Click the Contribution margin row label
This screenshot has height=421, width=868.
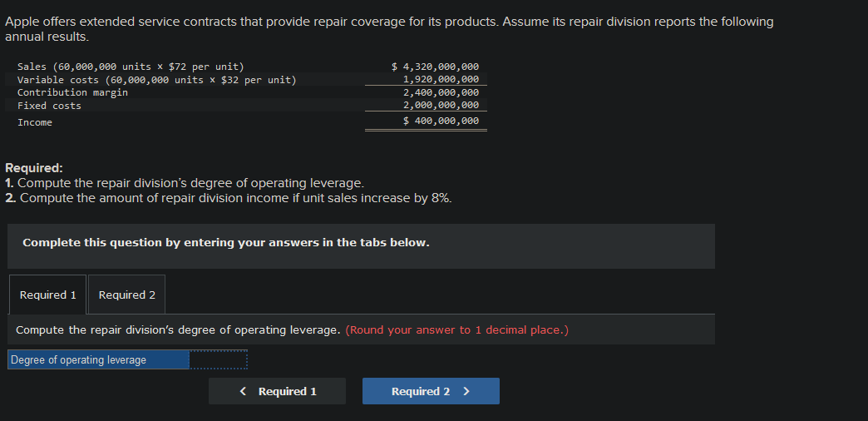click(72, 92)
